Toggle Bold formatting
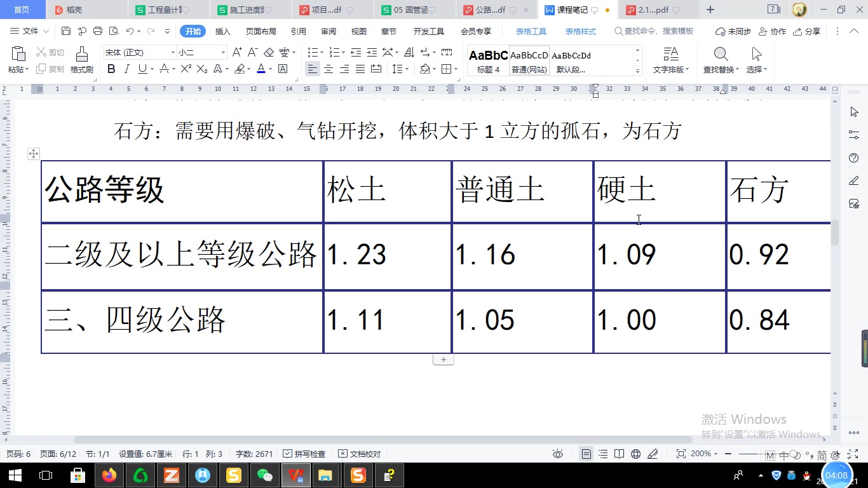 (x=111, y=69)
